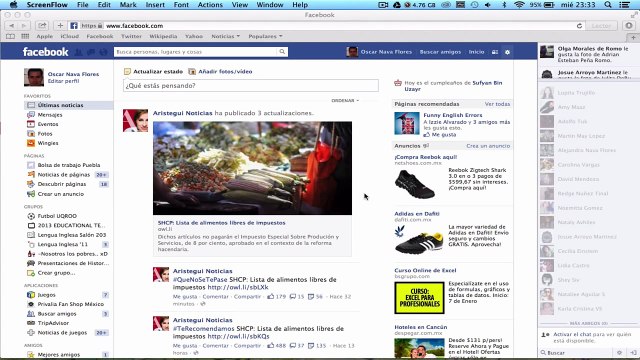
Task: Open volume icon in menu bar
Action: [x=488, y=5]
